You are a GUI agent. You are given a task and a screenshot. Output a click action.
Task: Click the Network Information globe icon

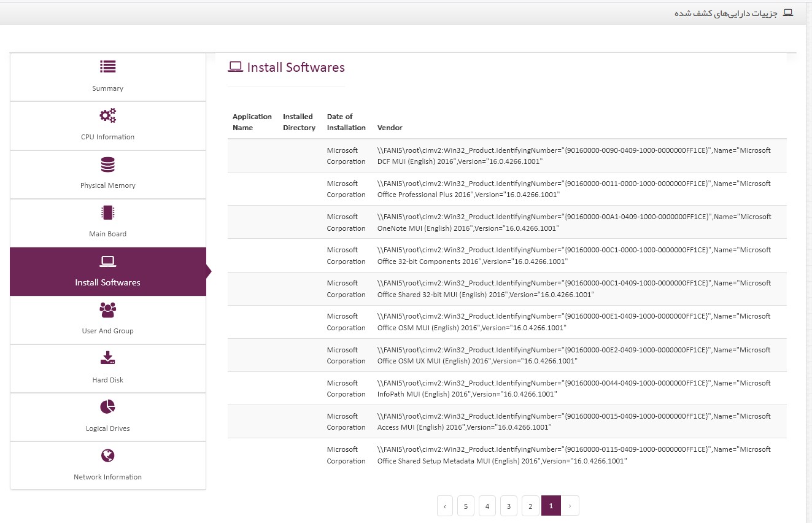pos(108,455)
